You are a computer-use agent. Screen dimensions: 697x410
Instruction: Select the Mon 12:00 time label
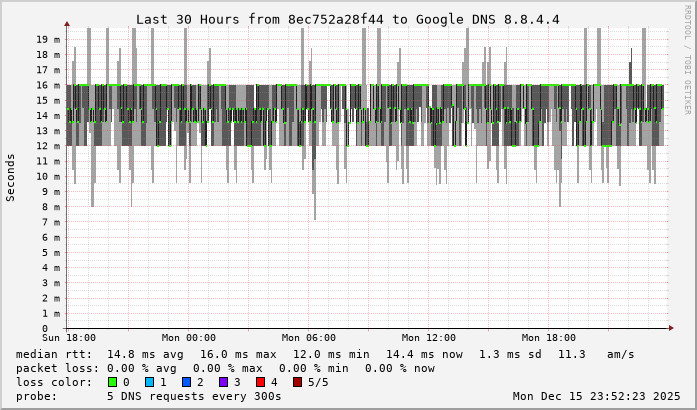(x=428, y=338)
